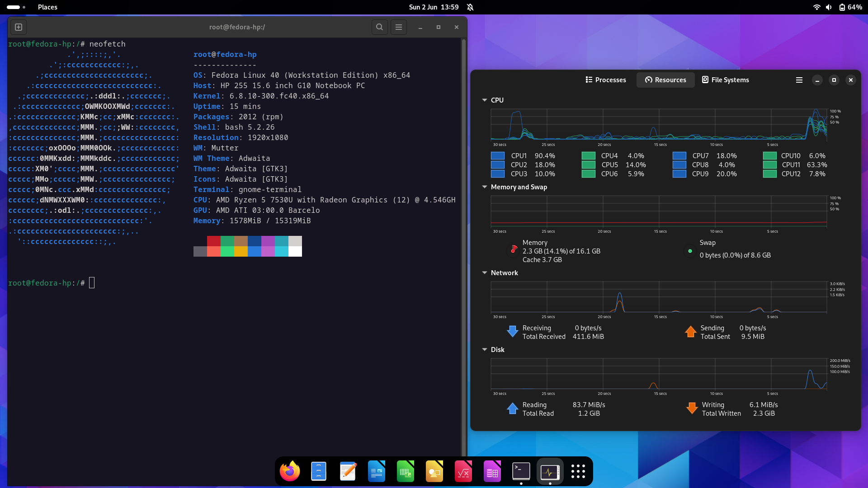The image size is (868, 488).
Task: Choose a new color for CPU8
Action: (x=679, y=165)
